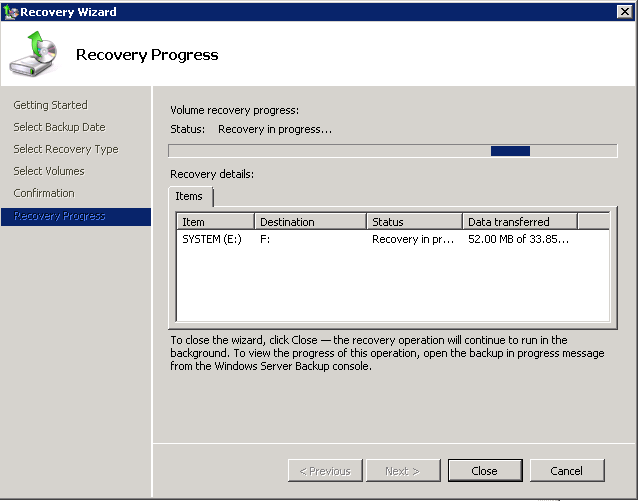Select the Recovery Progress step
The height and width of the screenshot is (501, 638).
pos(76,217)
